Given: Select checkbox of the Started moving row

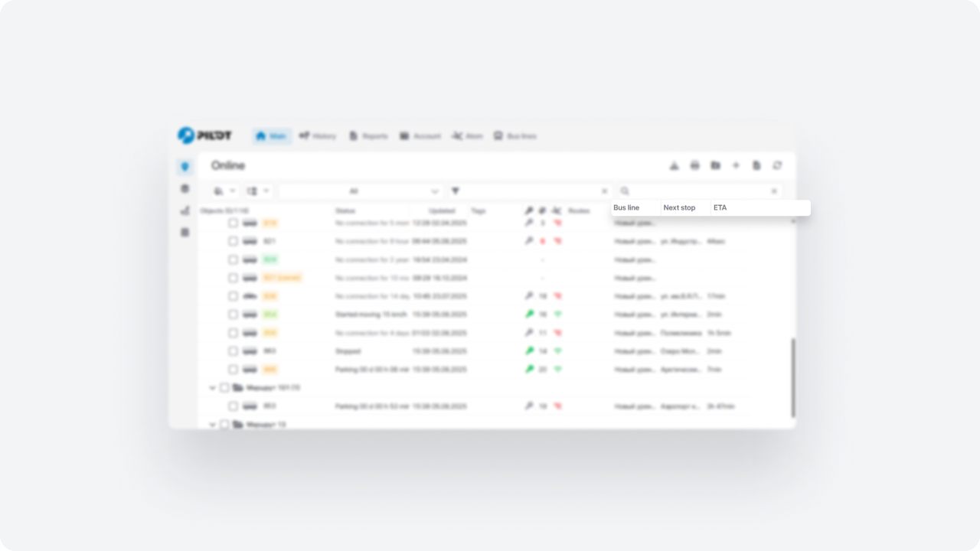Looking at the screenshot, I should [x=234, y=315].
